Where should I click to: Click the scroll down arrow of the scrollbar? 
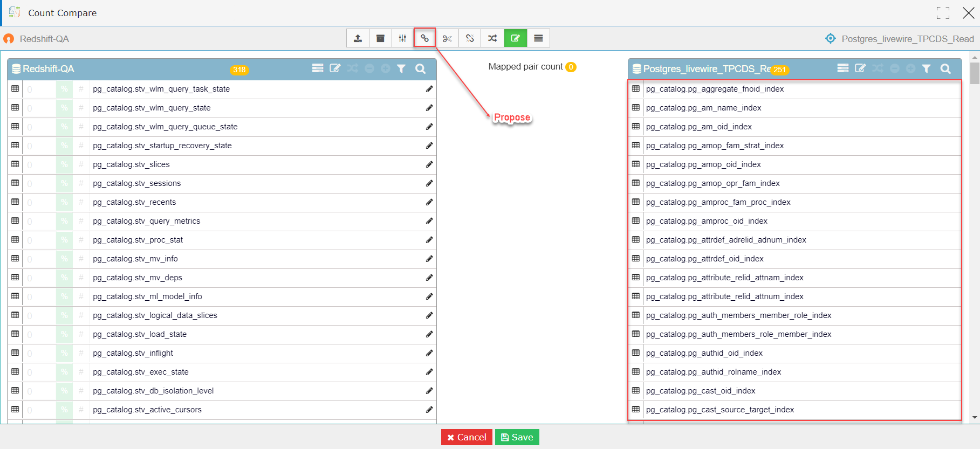pyautogui.click(x=975, y=417)
